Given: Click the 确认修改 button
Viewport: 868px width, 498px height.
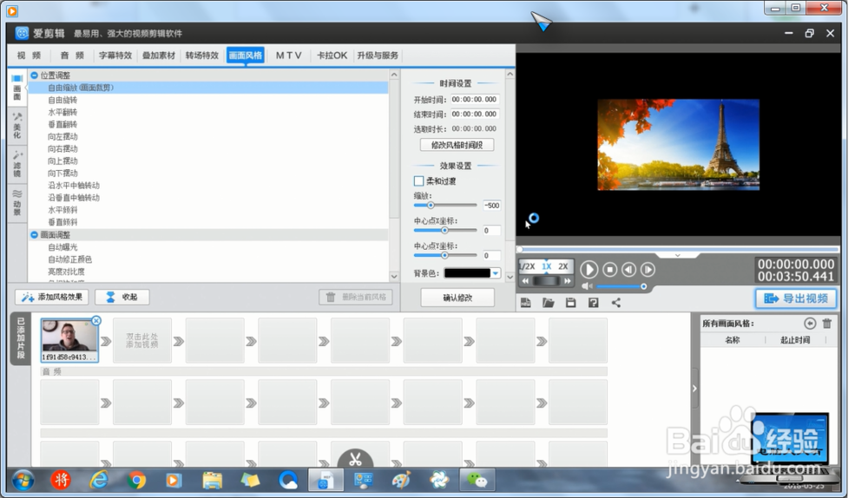Looking at the screenshot, I should coord(457,298).
